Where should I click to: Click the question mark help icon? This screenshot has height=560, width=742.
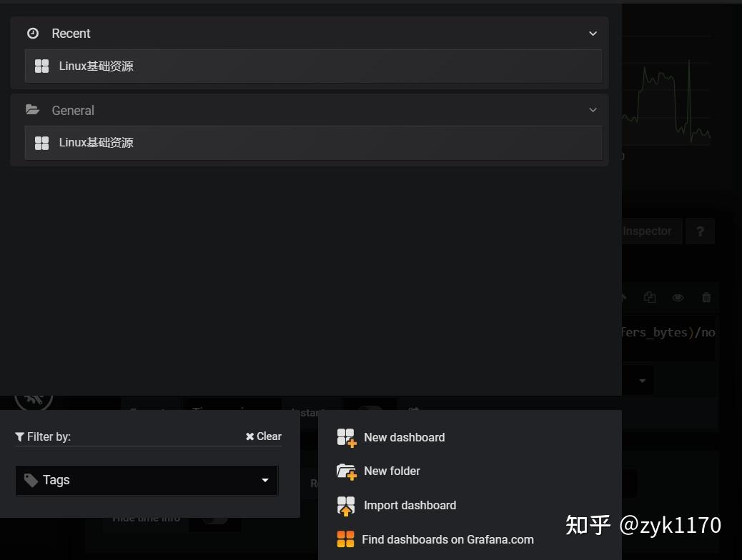[x=700, y=231]
